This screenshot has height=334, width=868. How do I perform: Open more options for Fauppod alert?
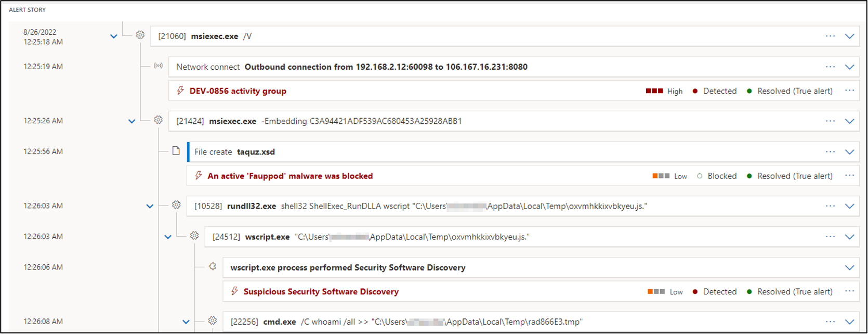(x=849, y=175)
